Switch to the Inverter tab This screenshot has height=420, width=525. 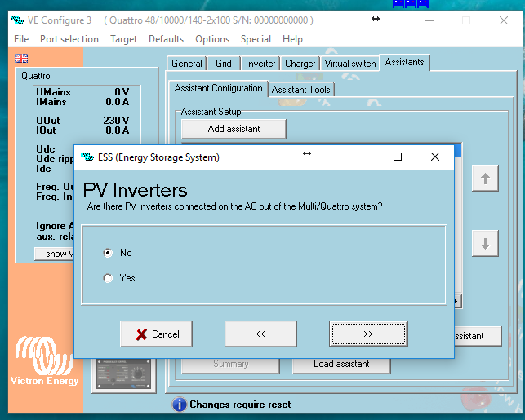click(x=260, y=64)
